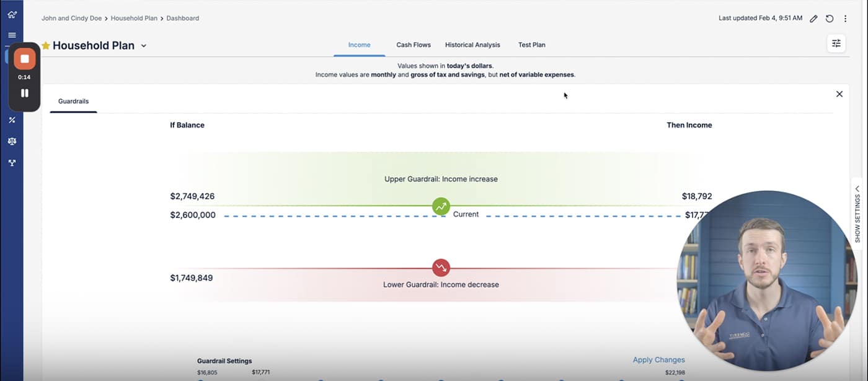Stop the recording with the orange button
Screen dimensions: 868x381
pos(25,59)
